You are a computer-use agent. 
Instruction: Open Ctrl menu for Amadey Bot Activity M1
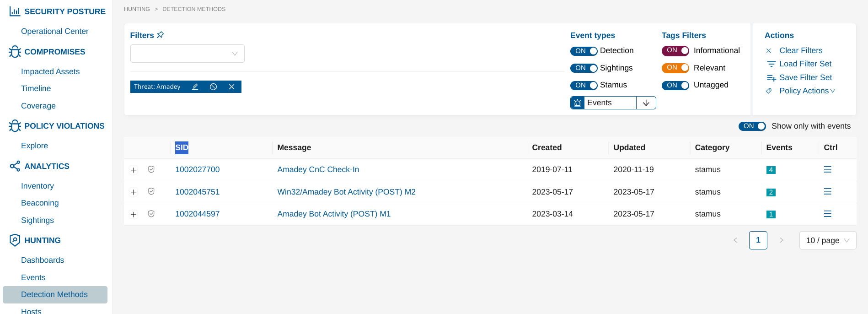[827, 214]
